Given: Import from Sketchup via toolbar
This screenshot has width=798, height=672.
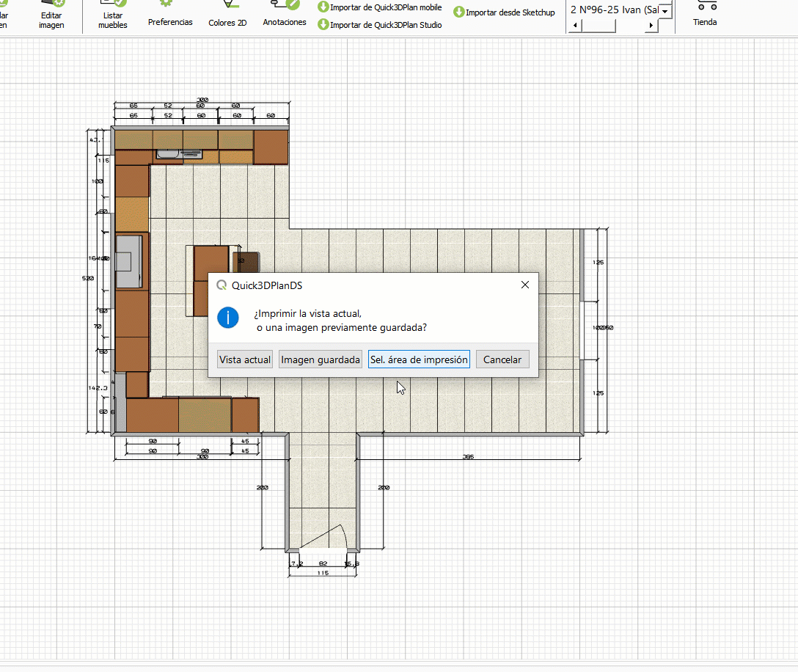Looking at the screenshot, I should click(504, 12).
